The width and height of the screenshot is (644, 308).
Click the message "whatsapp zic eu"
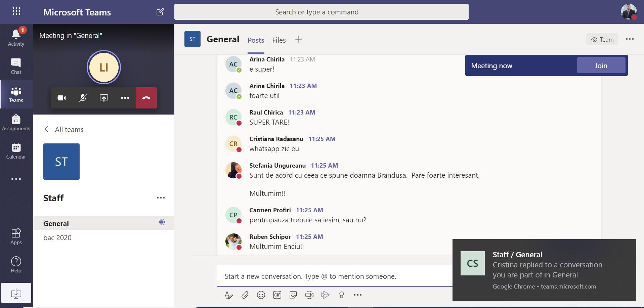click(x=274, y=148)
